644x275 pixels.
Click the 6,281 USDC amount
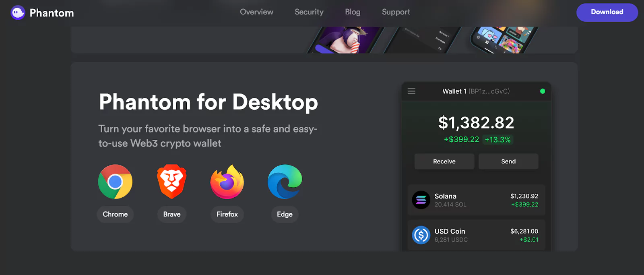451,240
